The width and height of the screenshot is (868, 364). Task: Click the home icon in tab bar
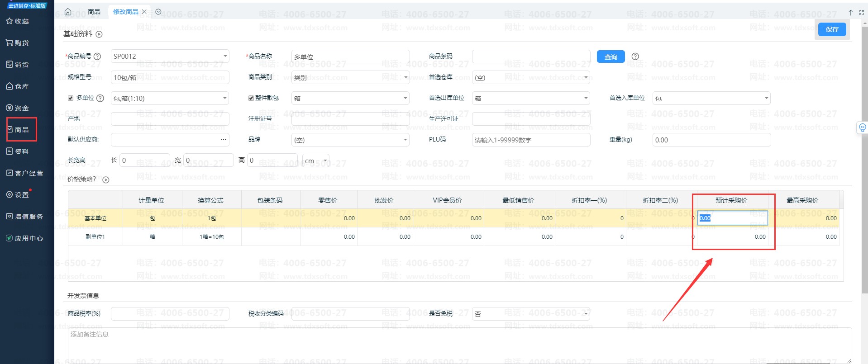68,12
